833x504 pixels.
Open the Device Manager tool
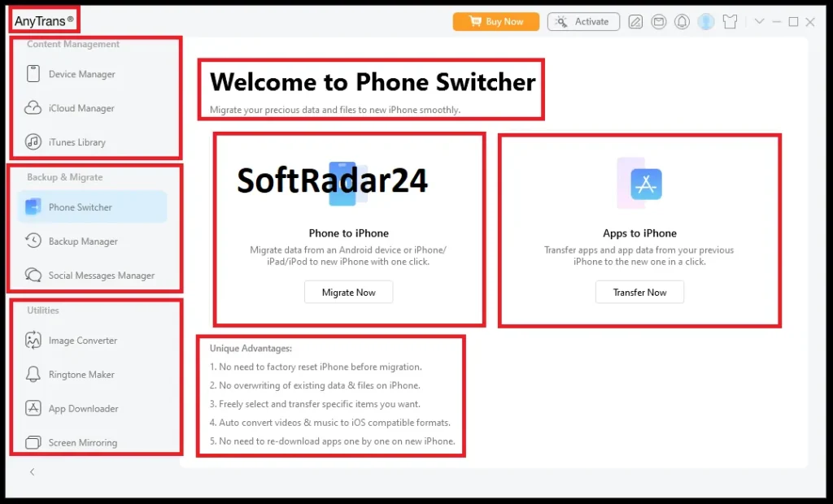[x=81, y=74]
